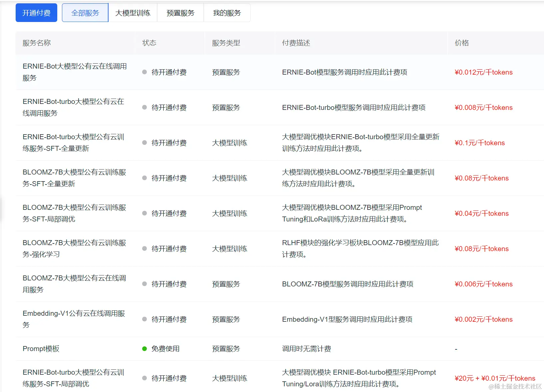Click the RLHF模块的强化学习板块 description
544x392 pixels.
[x=360, y=248]
